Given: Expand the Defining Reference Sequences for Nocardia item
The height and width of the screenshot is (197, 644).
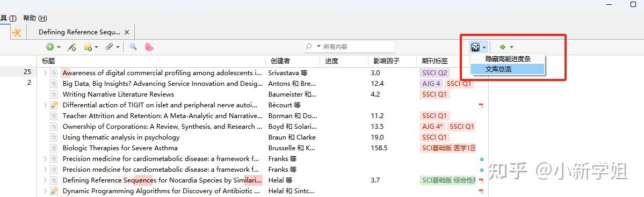Looking at the screenshot, I should 45,180.
